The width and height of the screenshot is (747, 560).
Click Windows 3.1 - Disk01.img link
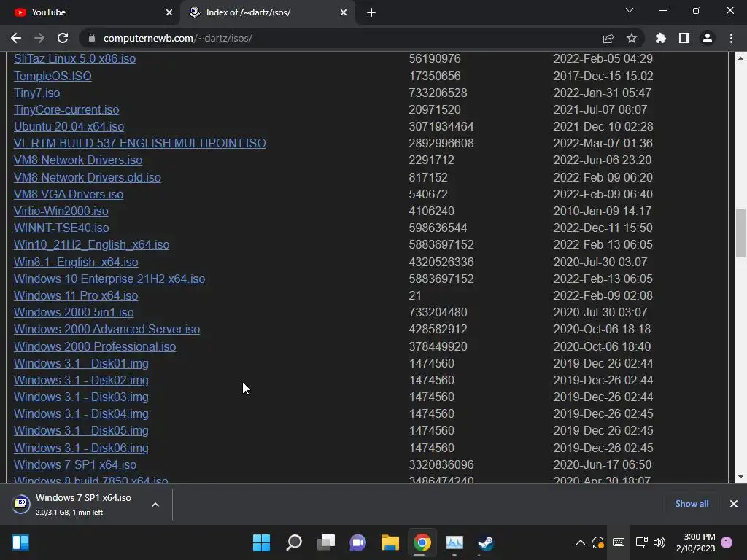[x=82, y=363]
